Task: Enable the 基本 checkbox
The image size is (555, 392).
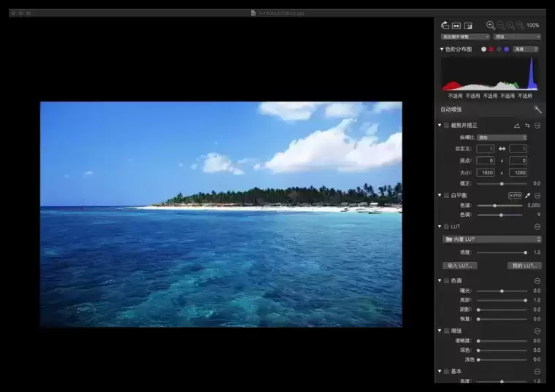Action: [447, 371]
